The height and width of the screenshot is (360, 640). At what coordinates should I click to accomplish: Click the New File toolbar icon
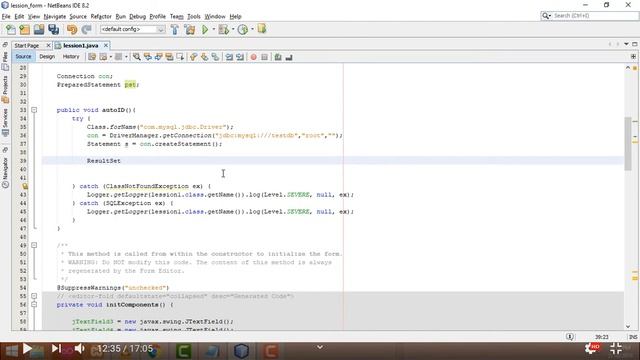pos(11,29)
